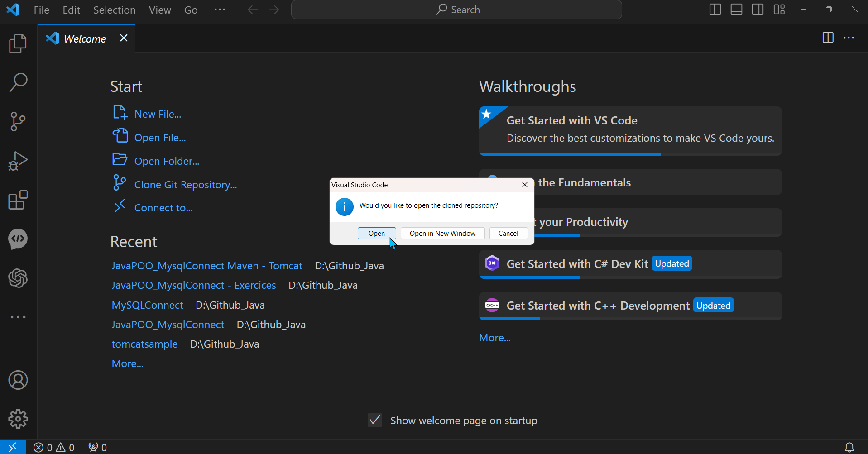Click the Accounts icon in activity bar
The width and height of the screenshot is (868, 454).
pos(18,380)
